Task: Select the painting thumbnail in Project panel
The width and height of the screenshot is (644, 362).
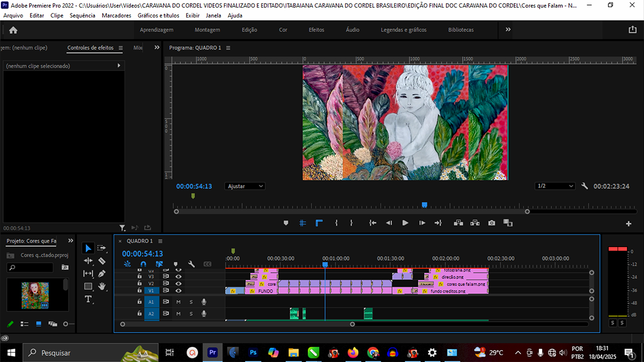Action: [35, 295]
